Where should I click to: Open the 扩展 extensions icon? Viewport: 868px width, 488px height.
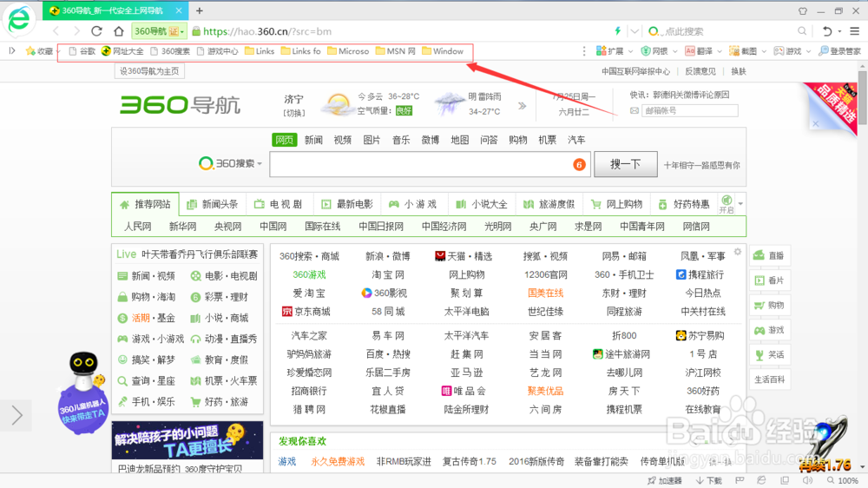pyautogui.click(x=609, y=51)
